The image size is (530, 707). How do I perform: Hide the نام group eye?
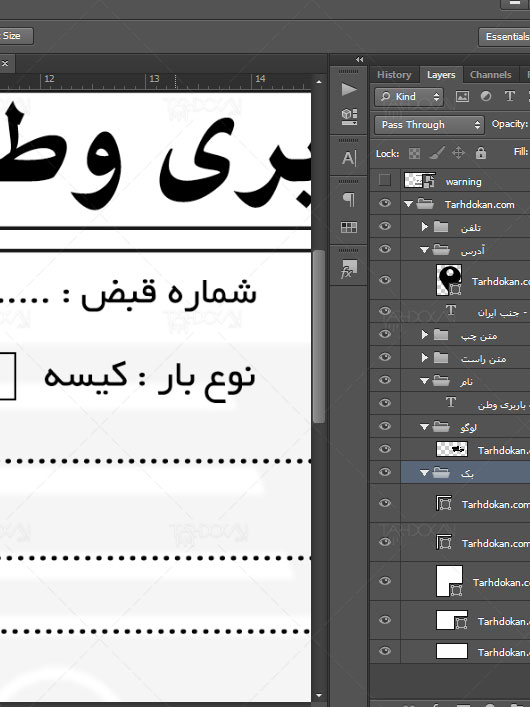(x=385, y=381)
